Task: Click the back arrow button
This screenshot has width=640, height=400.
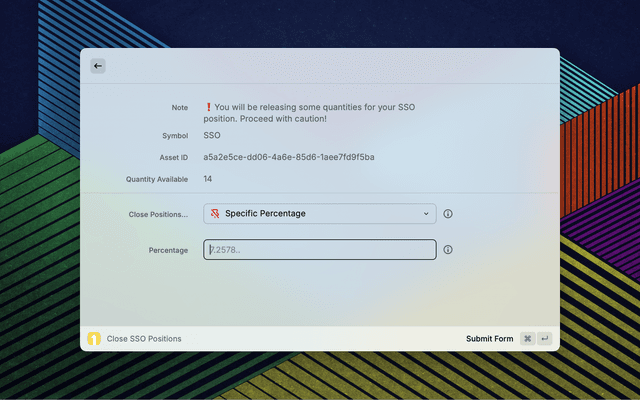Action: click(98, 66)
